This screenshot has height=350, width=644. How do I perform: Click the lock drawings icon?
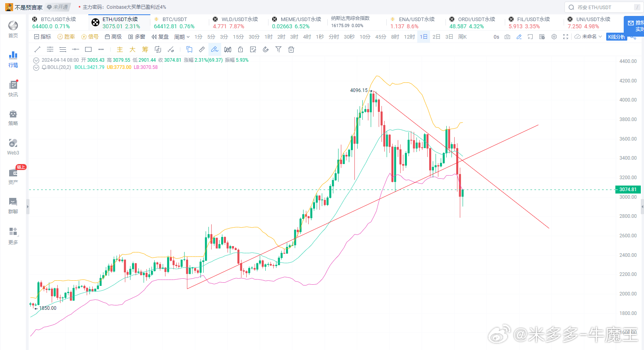[x=240, y=49]
